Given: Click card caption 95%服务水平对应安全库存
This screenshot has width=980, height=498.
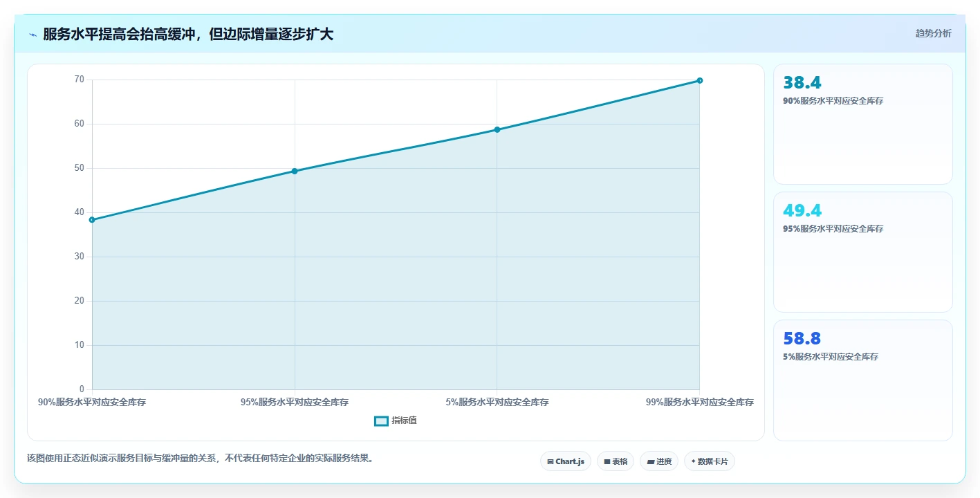Looking at the screenshot, I should pyautogui.click(x=833, y=229).
